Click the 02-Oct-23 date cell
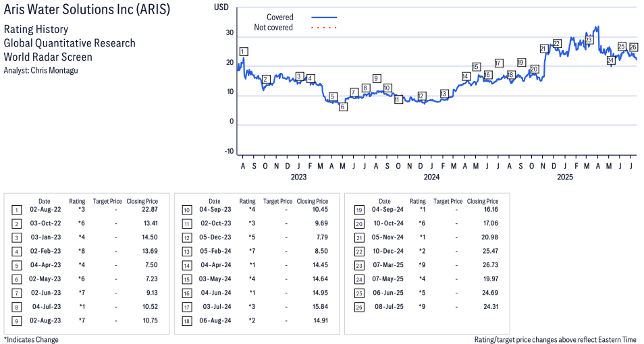 215,223
